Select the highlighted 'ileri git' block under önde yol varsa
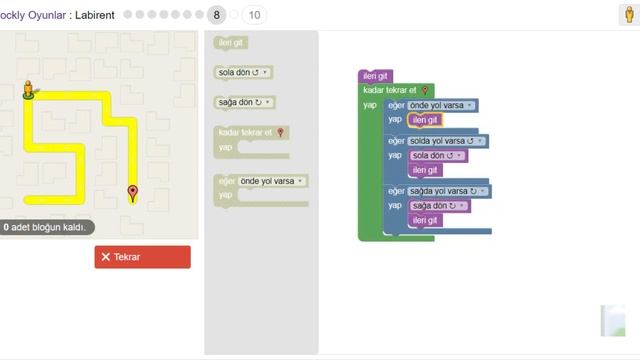This screenshot has height=360, width=640. (x=425, y=120)
